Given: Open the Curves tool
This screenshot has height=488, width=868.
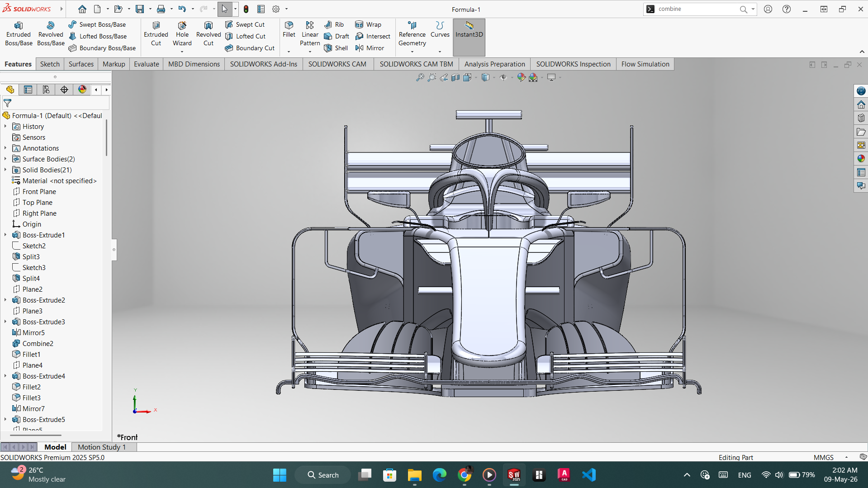Looking at the screenshot, I should (x=440, y=29).
